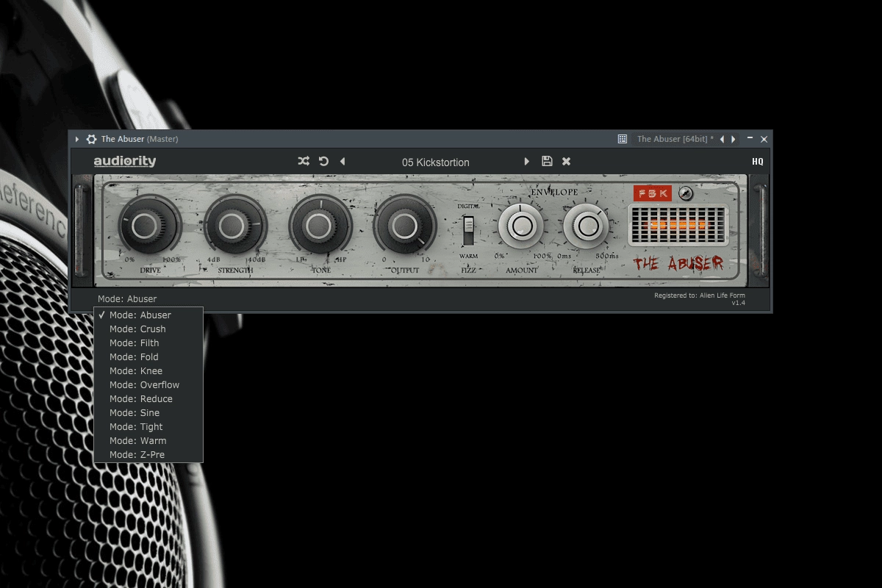Select Mode: Filth
Viewport: 882px width, 588px height.
(x=148, y=343)
